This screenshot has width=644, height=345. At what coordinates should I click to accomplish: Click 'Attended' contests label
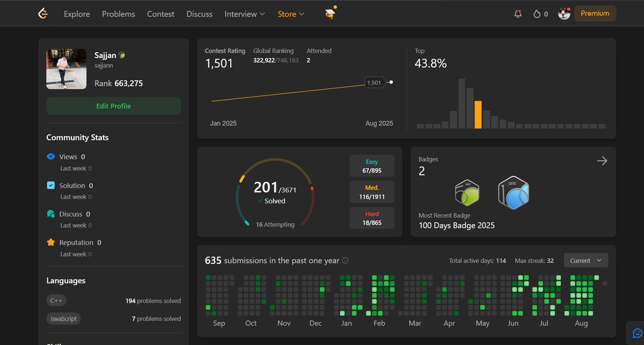(x=319, y=51)
